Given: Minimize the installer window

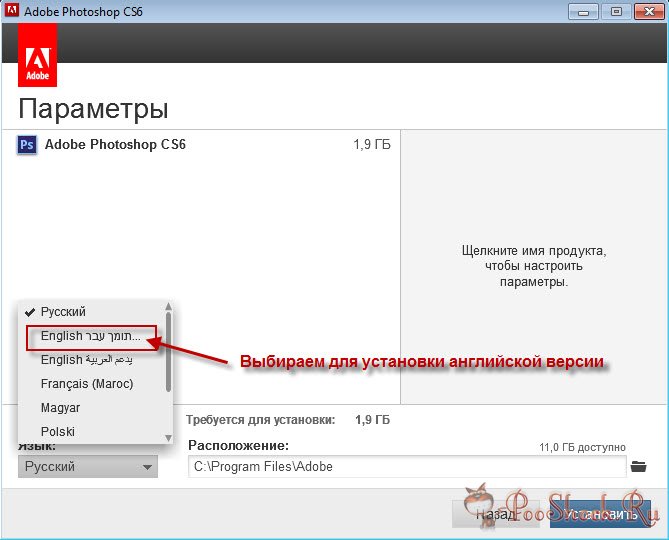Looking at the screenshot, I should click(x=583, y=12).
